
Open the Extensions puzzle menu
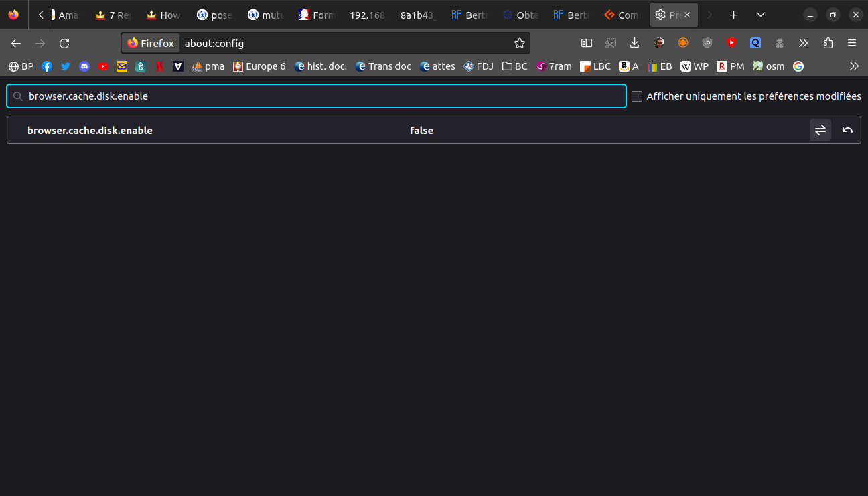(828, 43)
